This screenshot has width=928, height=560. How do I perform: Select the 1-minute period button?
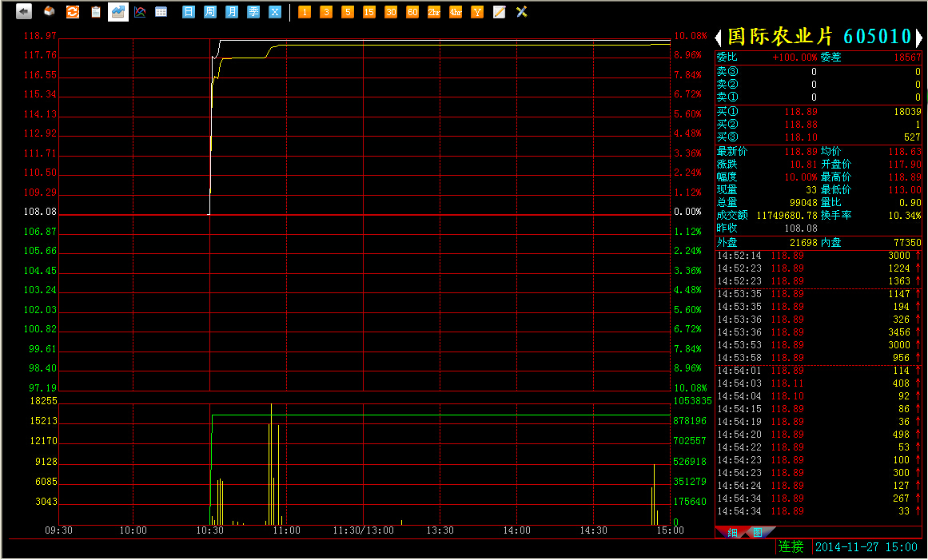305,12
